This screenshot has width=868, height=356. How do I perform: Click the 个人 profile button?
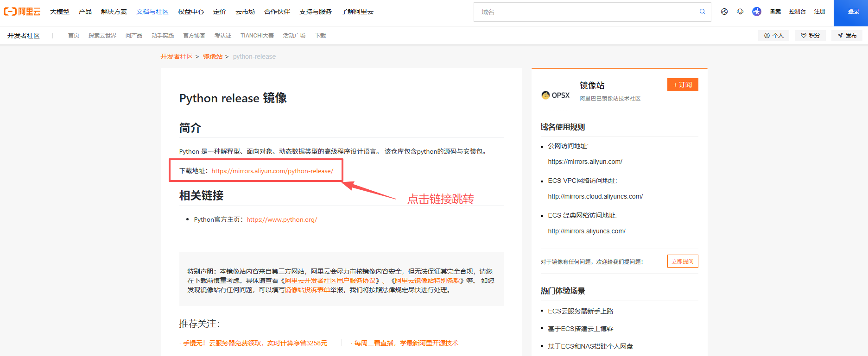[x=773, y=36]
